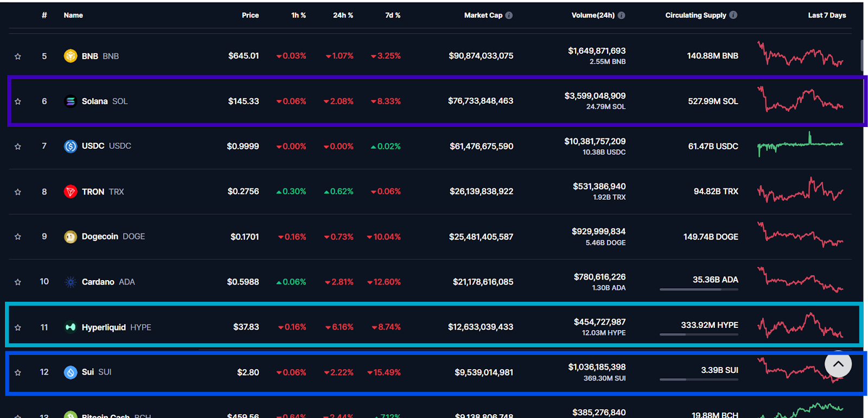Open the Solana coin page link

point(105,101)
